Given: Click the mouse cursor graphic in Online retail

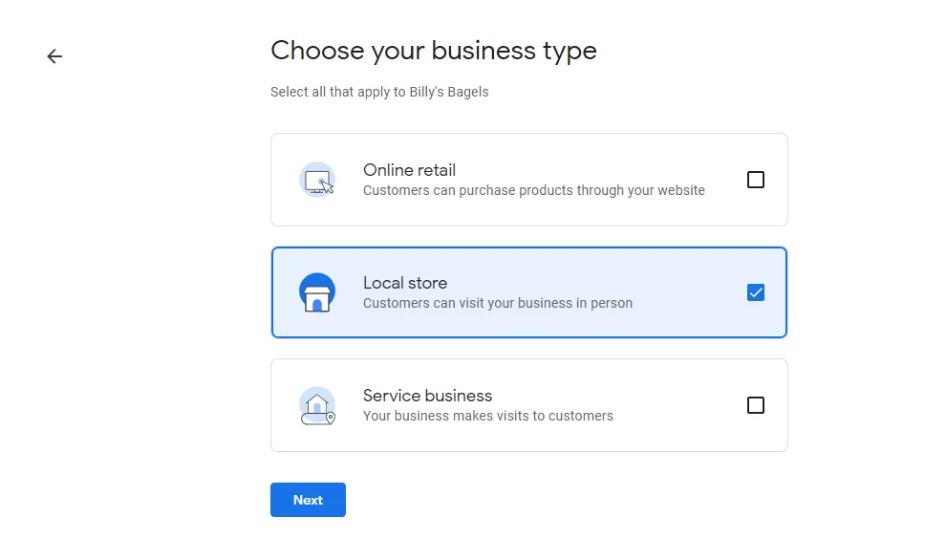Looking at the screenshot, I should pos(325,188).
